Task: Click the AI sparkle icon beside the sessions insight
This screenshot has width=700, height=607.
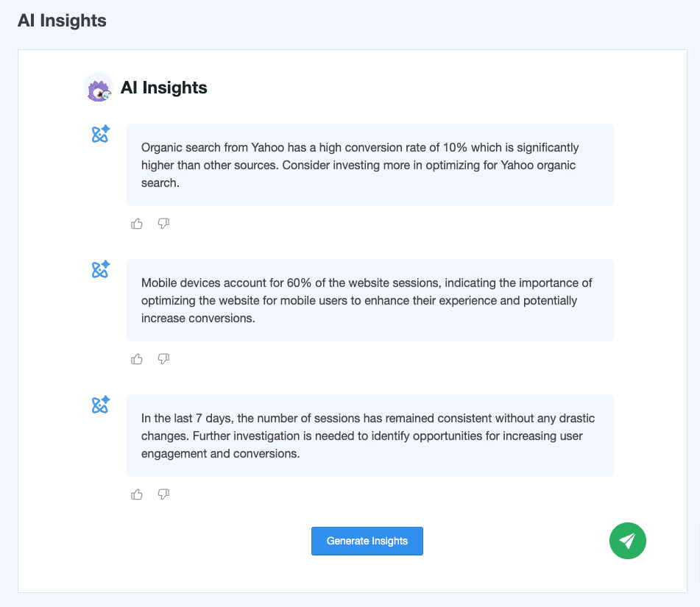Action: tap(99, 405)
